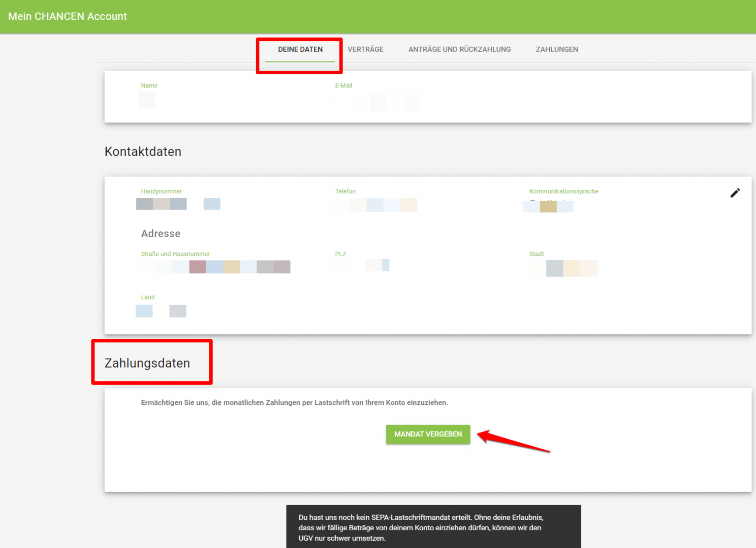Image resolution: width=756 pixels, height=548 pixels.
Task: Click the Land field label
Action: 148,297
